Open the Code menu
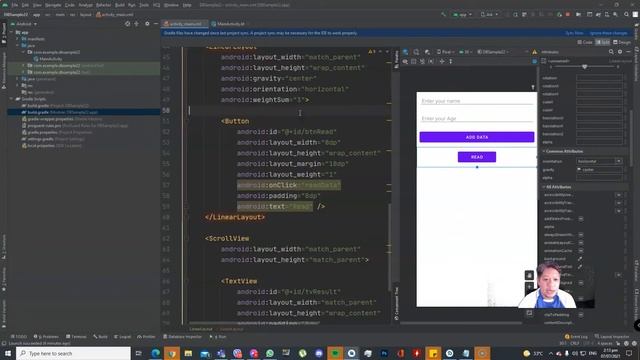This screenshot has width=640, height=360. [x=70, y=5]
